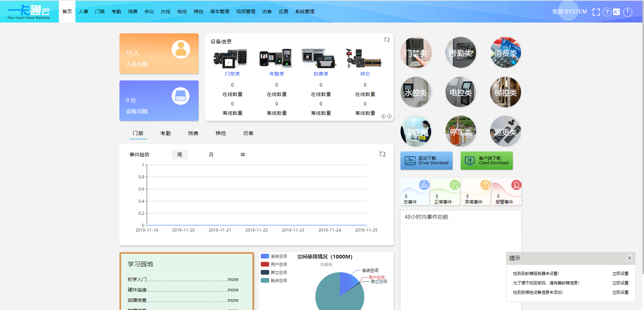Open the 系统管理 menu
Screen dimensions: 644x310
tap(305, 11)
